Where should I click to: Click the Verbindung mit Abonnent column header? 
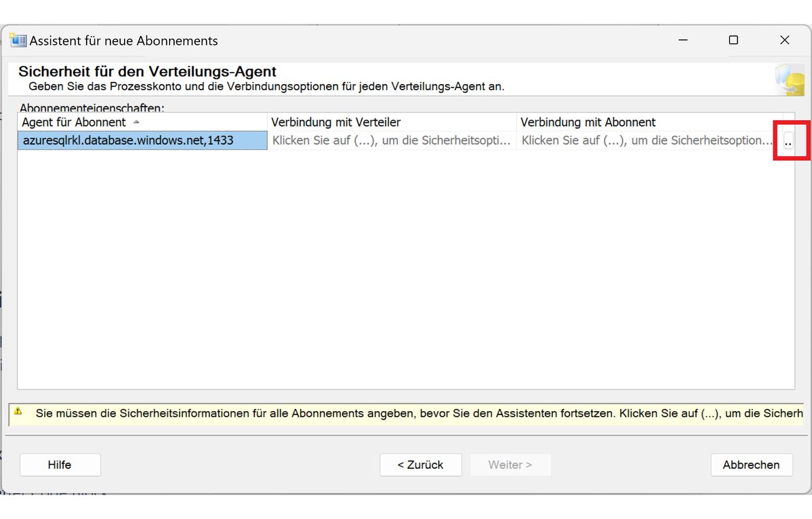(649, 122)
